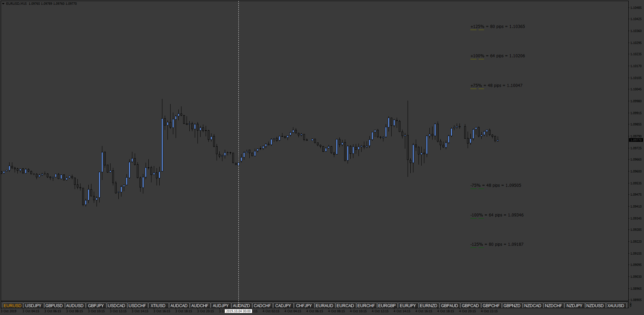Select the highlighted EURUSD symbol button

[13, 306]
